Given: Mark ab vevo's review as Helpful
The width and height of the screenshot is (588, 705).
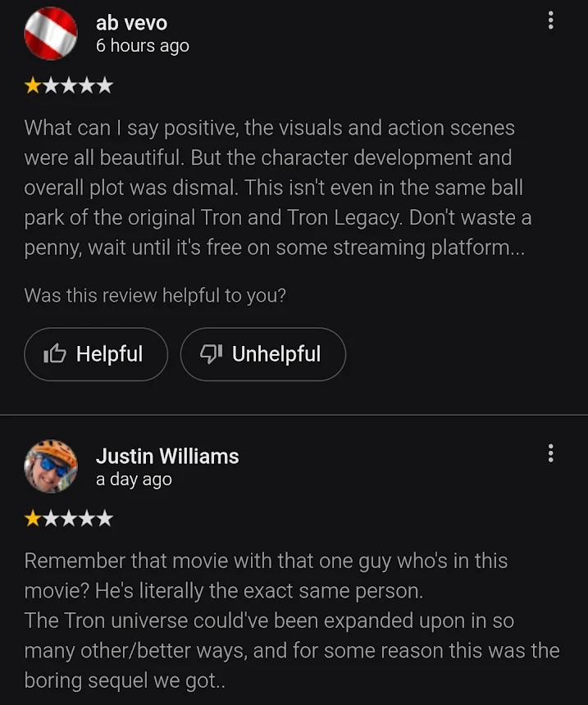Looking at the screenshot, I should [x=96, y=354].
